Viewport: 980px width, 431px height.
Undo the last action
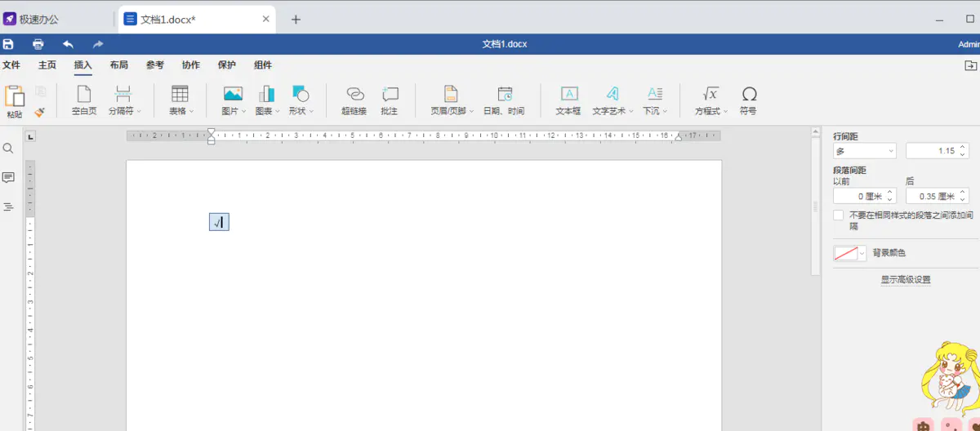click(x=69, y=44)
